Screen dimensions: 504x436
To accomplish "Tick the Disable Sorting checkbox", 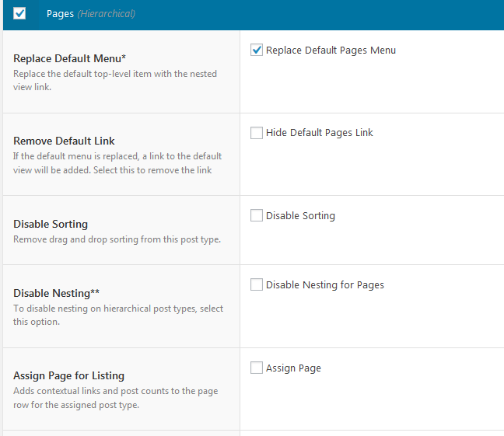I will tap(257, 215).
